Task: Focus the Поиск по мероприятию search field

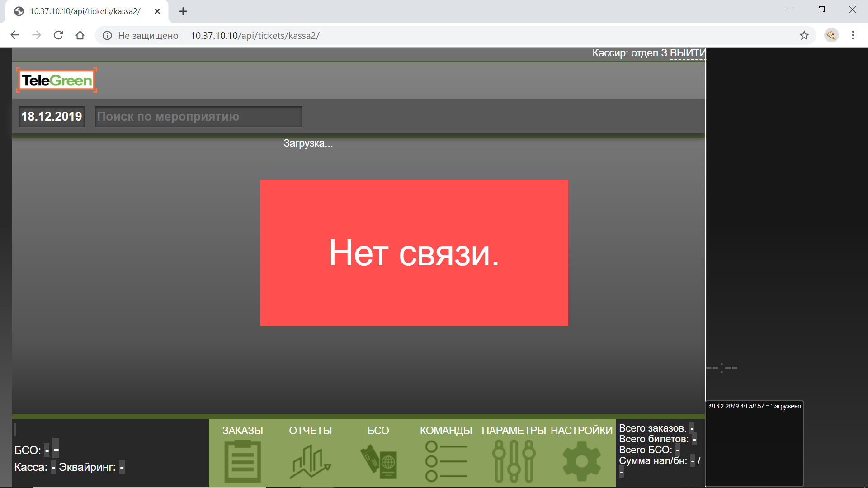Action: (198, 117)
